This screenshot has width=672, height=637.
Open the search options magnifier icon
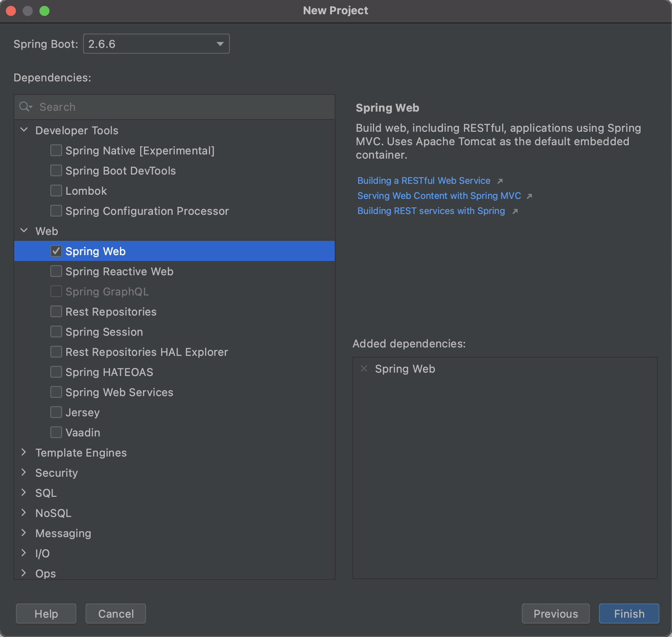(26, 107)
